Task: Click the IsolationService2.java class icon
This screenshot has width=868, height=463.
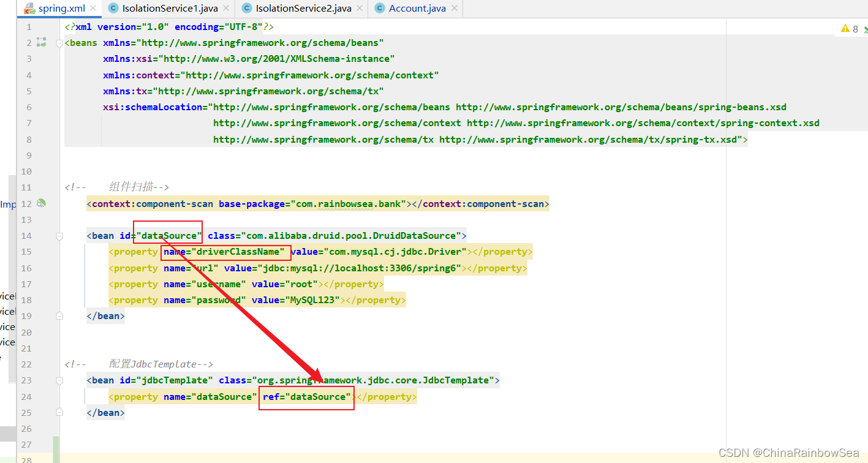Action: coord(246,9)
